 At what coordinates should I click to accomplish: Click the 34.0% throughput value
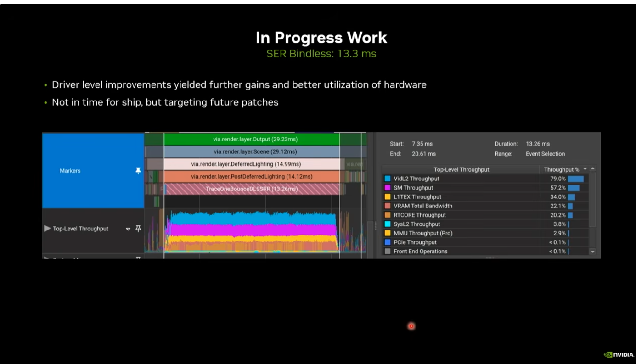558,197
